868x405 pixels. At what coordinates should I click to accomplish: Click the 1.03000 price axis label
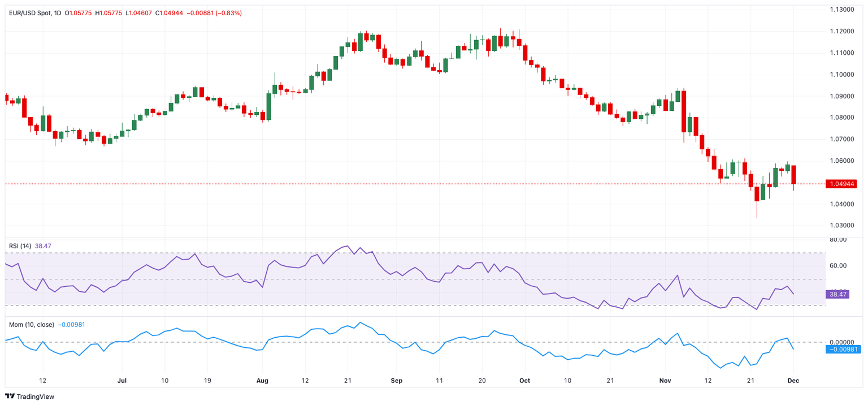[x=841, y=225]
